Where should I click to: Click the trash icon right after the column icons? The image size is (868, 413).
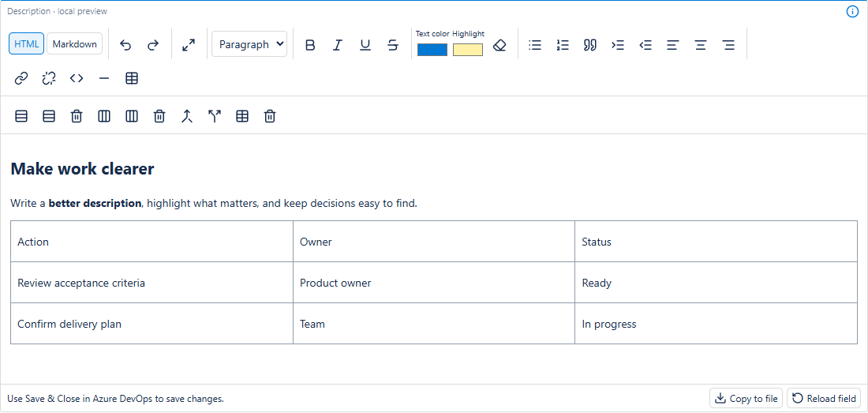[159, 116]
